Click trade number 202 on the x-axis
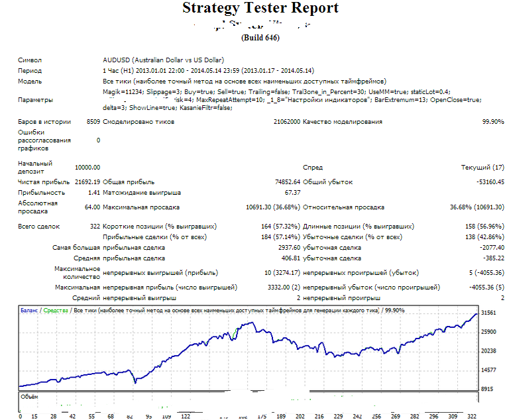 click(300, 417)
